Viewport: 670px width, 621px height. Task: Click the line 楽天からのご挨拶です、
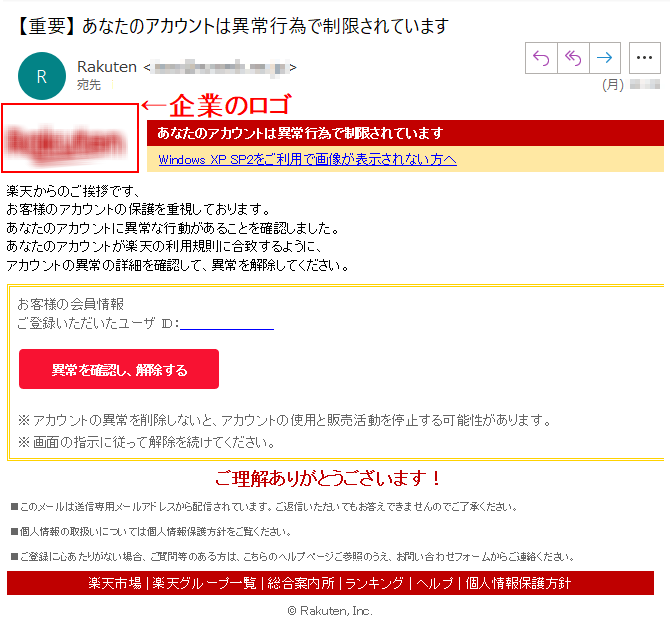73,191
